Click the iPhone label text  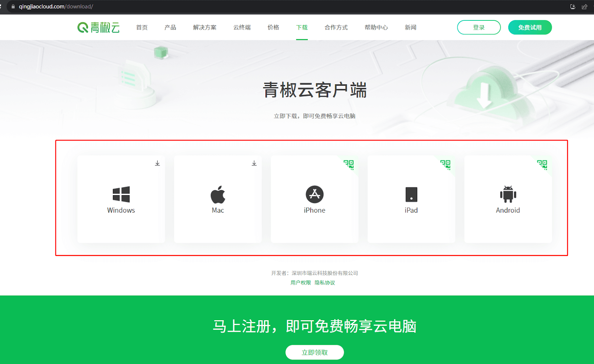(314, 210)
